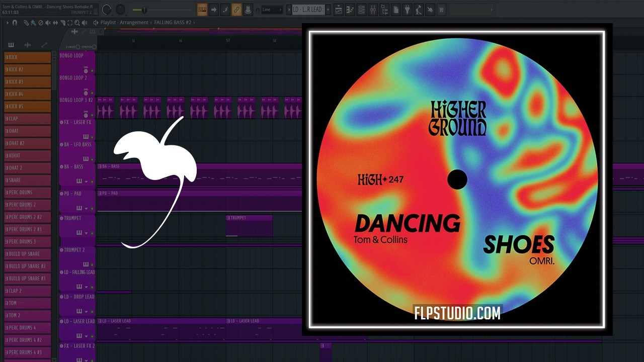Click the typing keyboard to piano icon
Screen dimensions: 644x362
coord(202,10)
